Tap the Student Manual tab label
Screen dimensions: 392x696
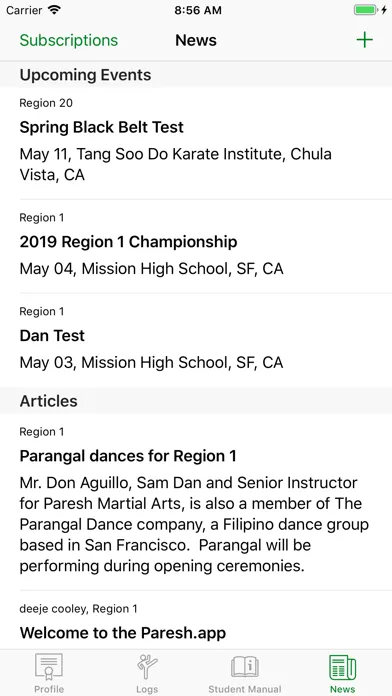[x=245, y=689]
